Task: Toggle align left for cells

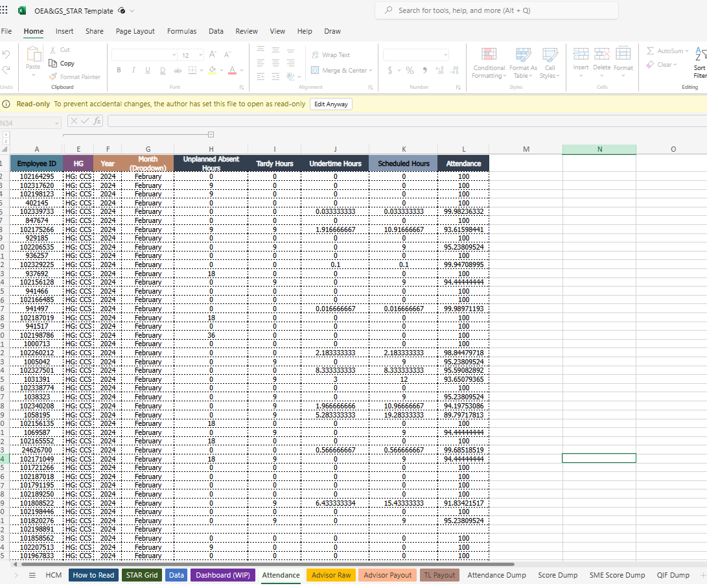Action: pyautogui.click(x=261, y=63)
